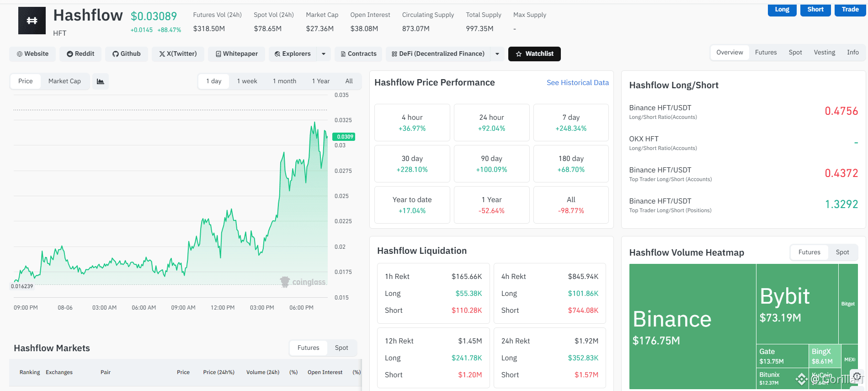Click Binance HFT/USDT Long/Short Ratio 0.4756
868x391 pixels.
841,111
